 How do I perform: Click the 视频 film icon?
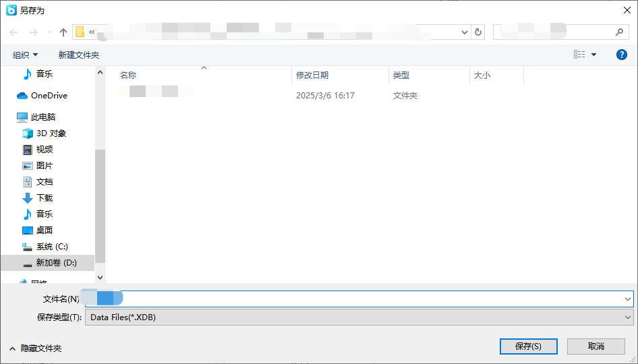coord(27,150)
